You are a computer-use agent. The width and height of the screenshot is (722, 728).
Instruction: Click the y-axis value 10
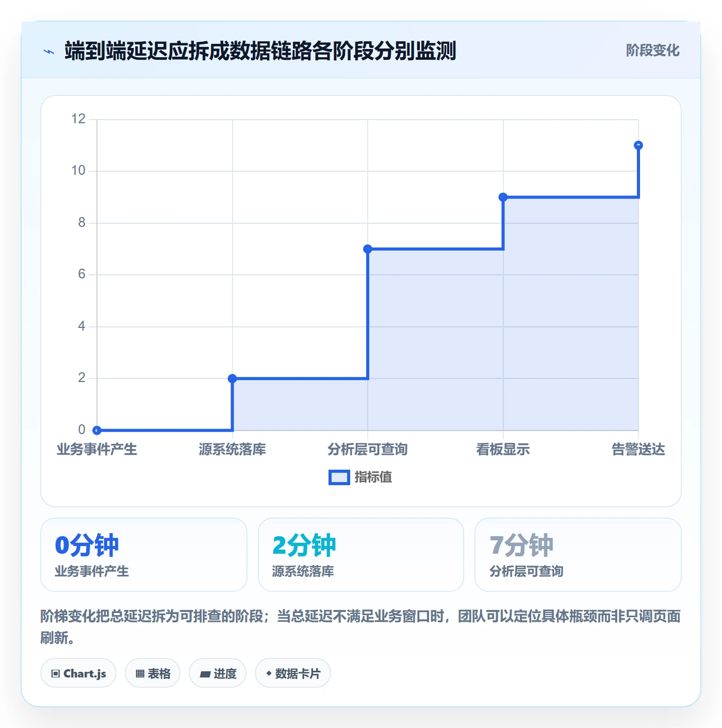coord(78,171)
